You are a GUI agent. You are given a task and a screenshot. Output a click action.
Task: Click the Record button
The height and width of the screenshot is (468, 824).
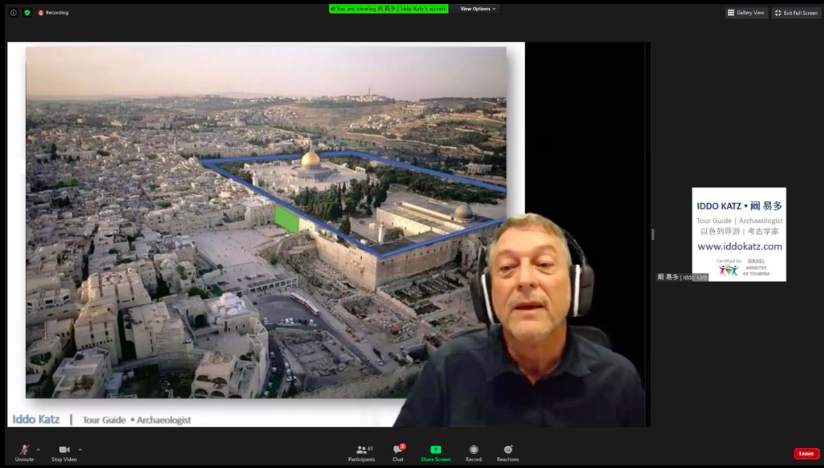click(473, 453)
